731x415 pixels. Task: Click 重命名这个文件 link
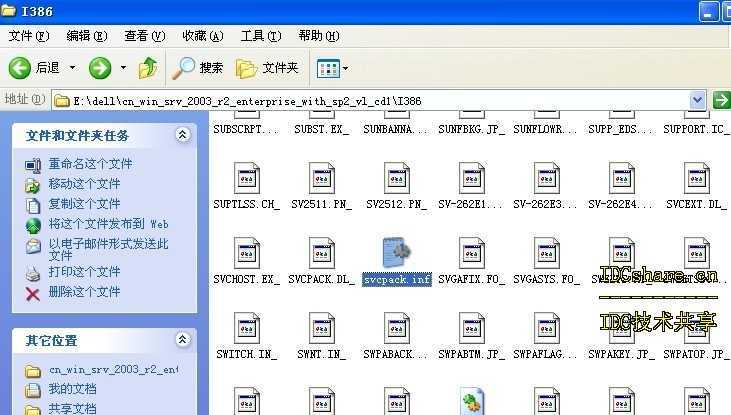(x=90, y=164)
